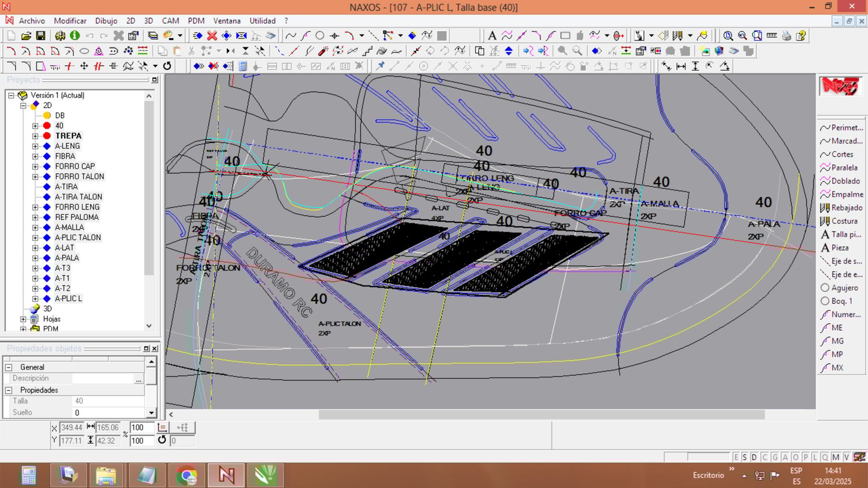Collapse the General properties section

click(9, 368)
